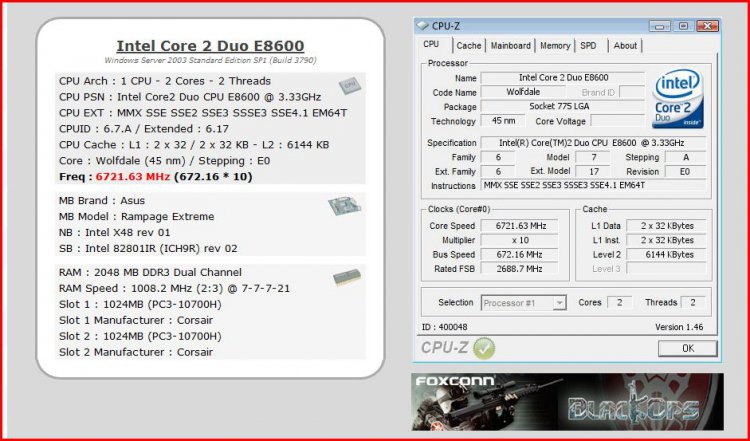Click the motherboard icon beside MB Brand
The width and height of the screenshot is (750, 441).
coord(344,205)
